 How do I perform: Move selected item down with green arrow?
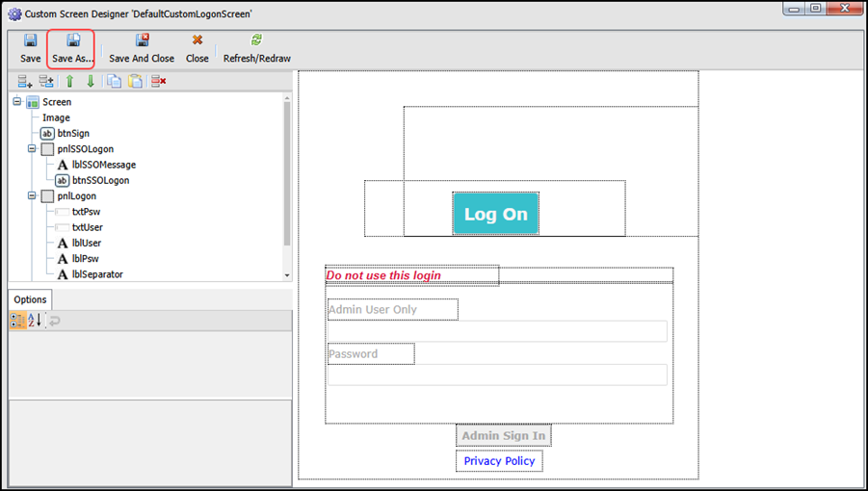(91, 82)
